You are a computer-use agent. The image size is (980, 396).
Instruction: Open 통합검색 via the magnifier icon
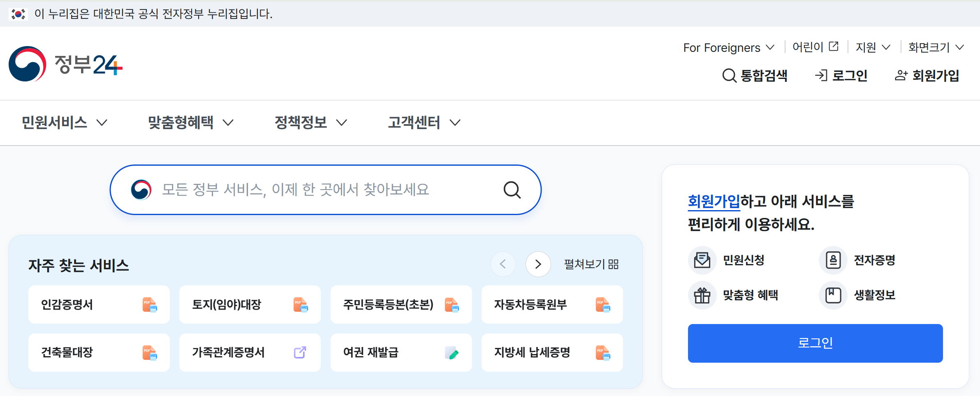click(x=729, y=75)
